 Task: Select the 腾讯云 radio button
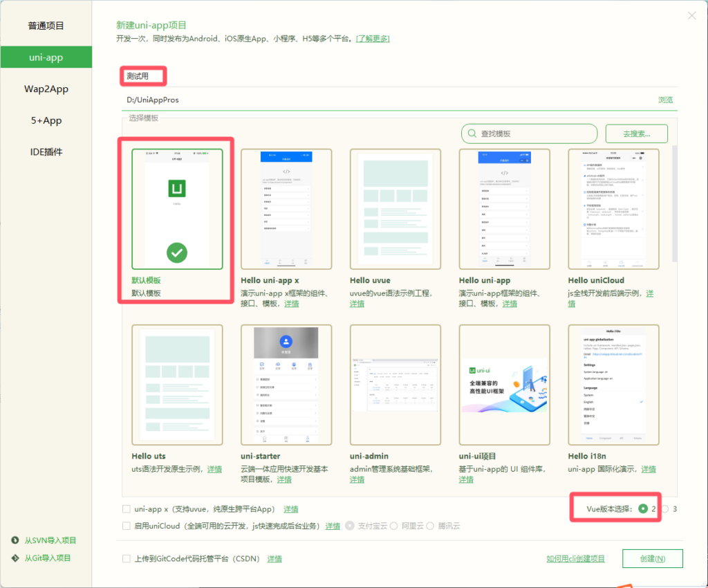click(430, 526)
